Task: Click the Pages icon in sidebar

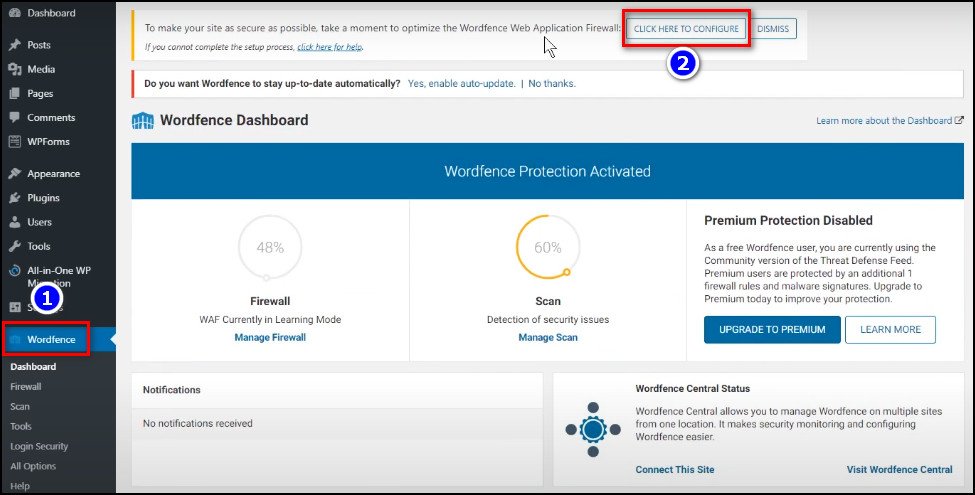Action: [x=15, y=93]
